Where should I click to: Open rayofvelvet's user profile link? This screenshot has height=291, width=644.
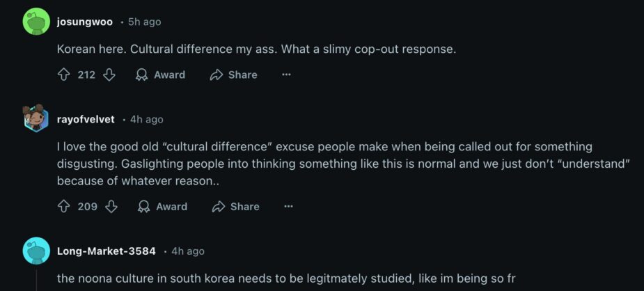pyautogui.click(x=86, y=119)
